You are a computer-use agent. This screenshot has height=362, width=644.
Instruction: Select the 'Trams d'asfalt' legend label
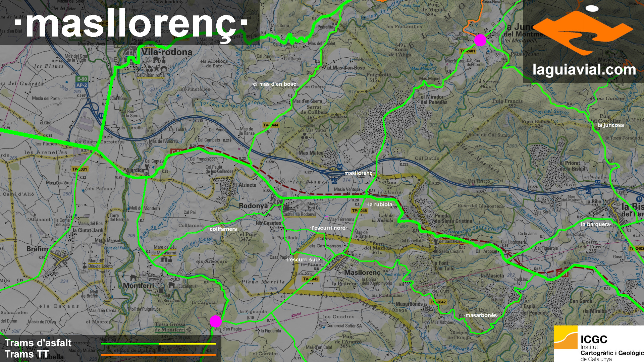click(x=38, y=343)
